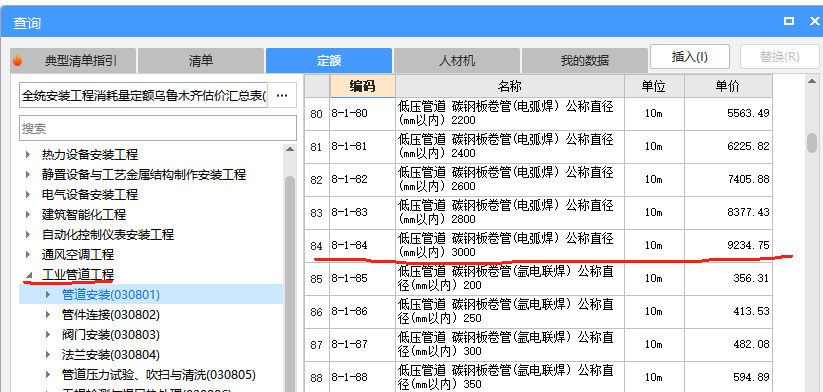Select code cell 8-1-83

pyautogui.click(x=362, y=213)
